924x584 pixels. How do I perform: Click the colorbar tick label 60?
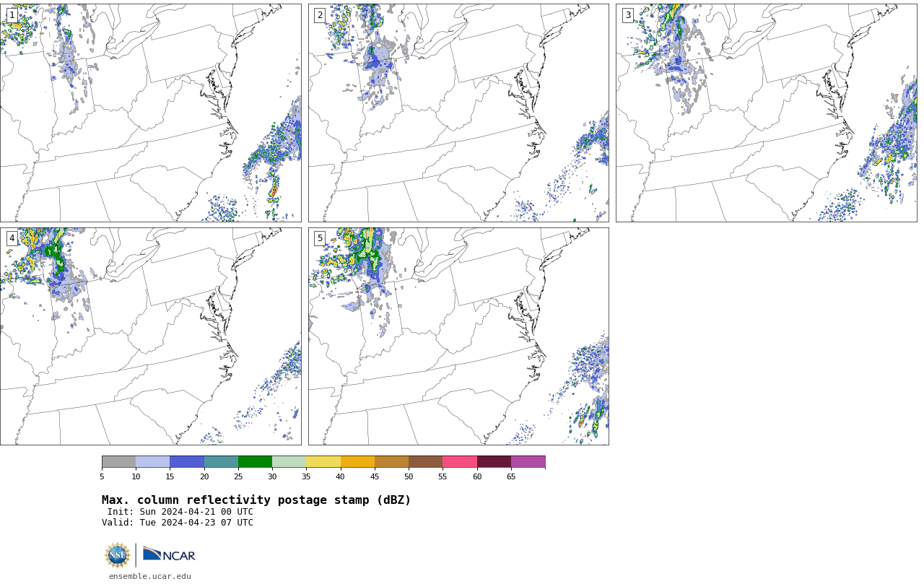click(x=477, y=476)
